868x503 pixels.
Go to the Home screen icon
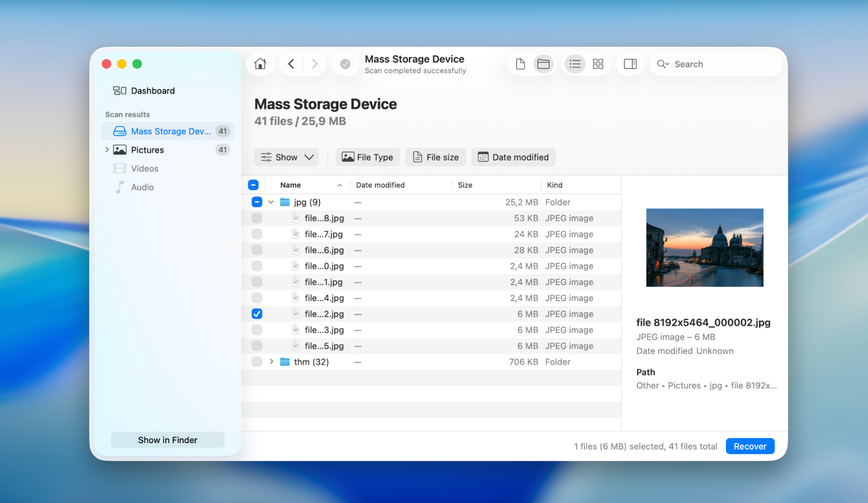pyautogui.click(x=260, y=64)
